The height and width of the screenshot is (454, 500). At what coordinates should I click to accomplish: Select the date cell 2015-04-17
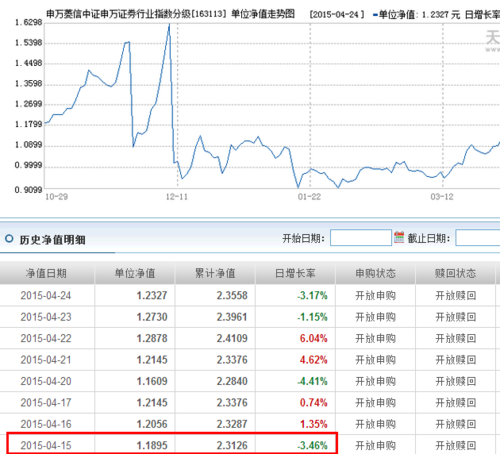pyautogui.click(x=46, y=403)
